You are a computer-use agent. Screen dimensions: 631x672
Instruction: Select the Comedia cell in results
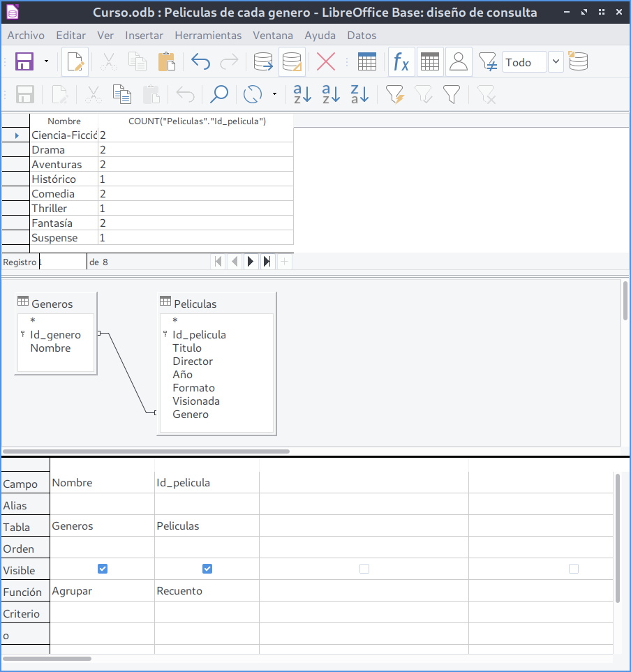coord(64,194)
